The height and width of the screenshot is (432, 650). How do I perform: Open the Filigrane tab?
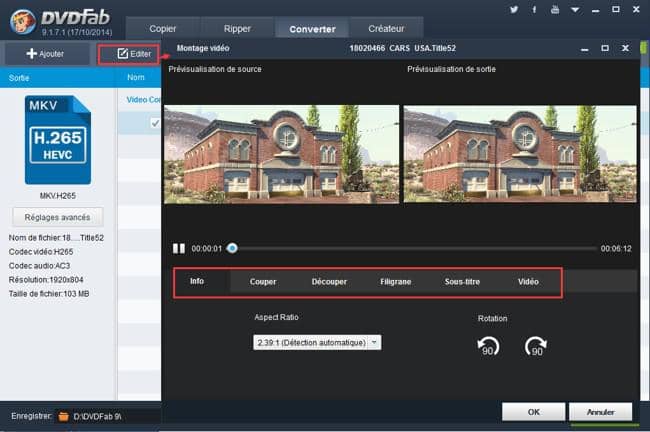pyautogui.click(x=395, y=282)
